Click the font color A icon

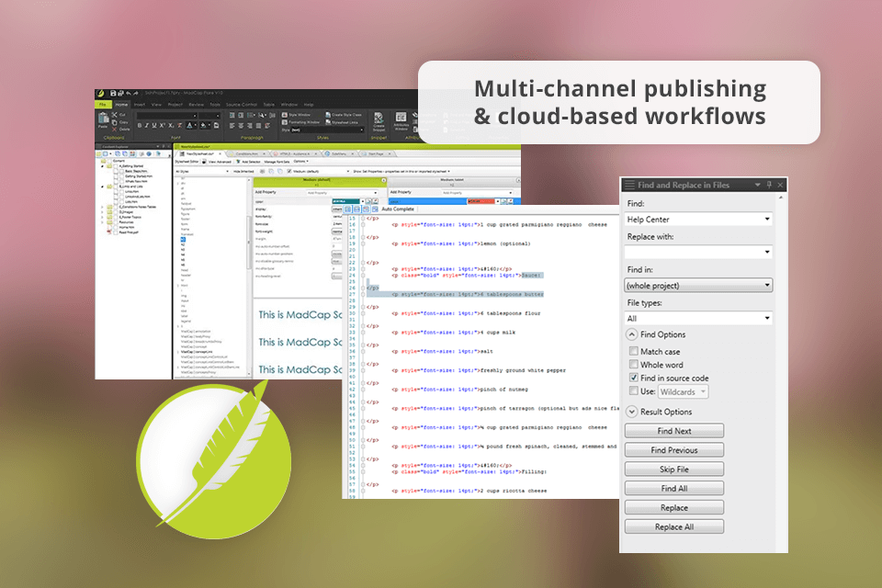click(189, 126)
